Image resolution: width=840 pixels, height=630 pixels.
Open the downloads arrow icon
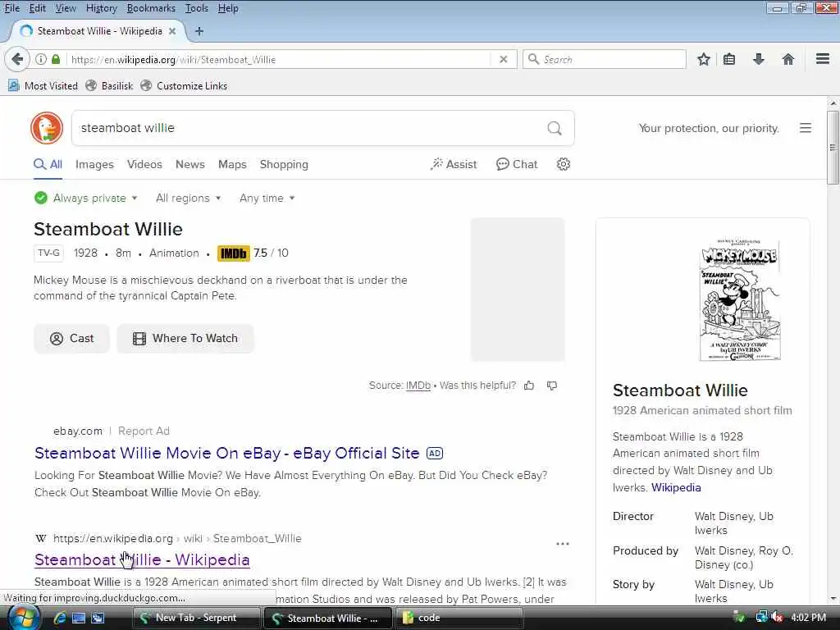tap(758, 59)
